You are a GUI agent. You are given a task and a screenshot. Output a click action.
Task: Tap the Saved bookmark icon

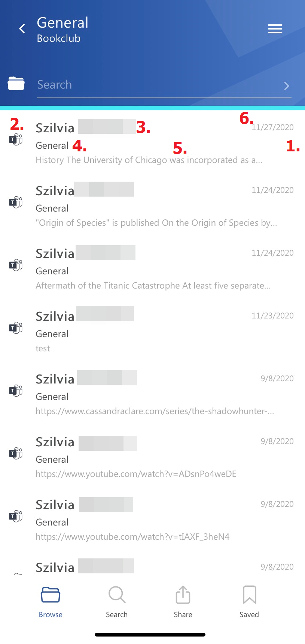(x=249, y=595)
